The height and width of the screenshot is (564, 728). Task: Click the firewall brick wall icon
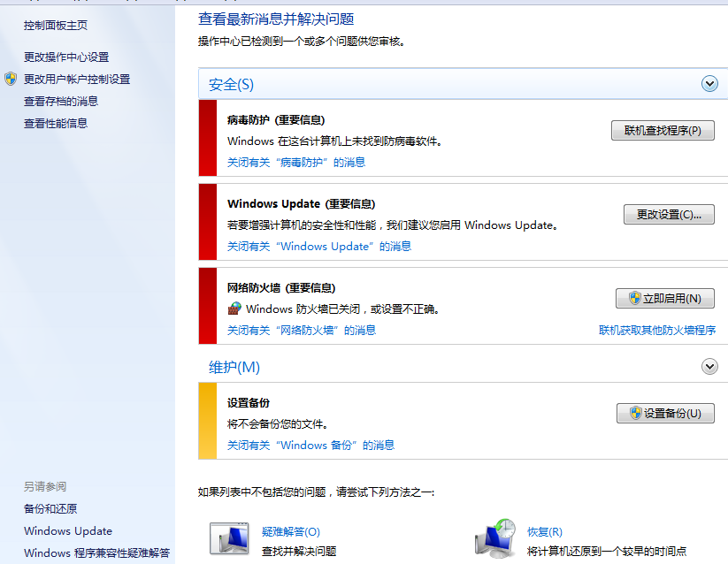(x=234, y=308)
